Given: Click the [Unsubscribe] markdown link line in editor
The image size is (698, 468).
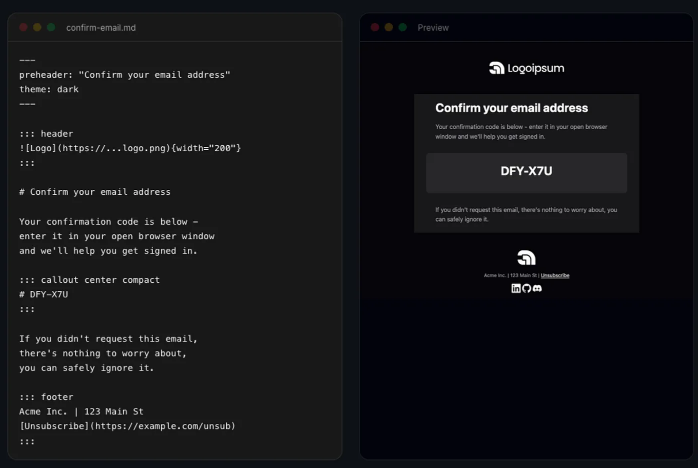Looking at the screenshot, I should tap(127, 426).
